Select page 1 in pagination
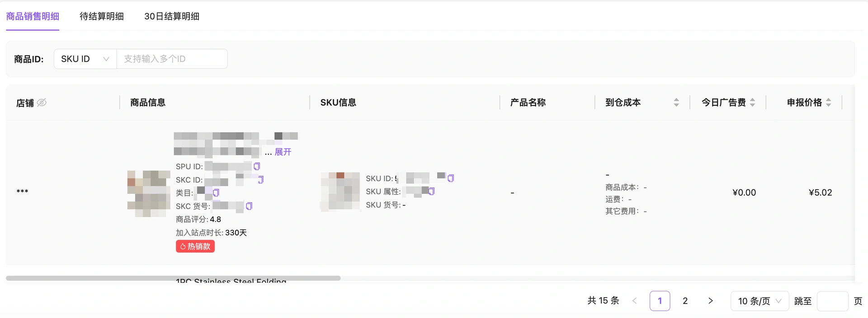This screenshot has height=318, width=868. click(x=660, y=301)
